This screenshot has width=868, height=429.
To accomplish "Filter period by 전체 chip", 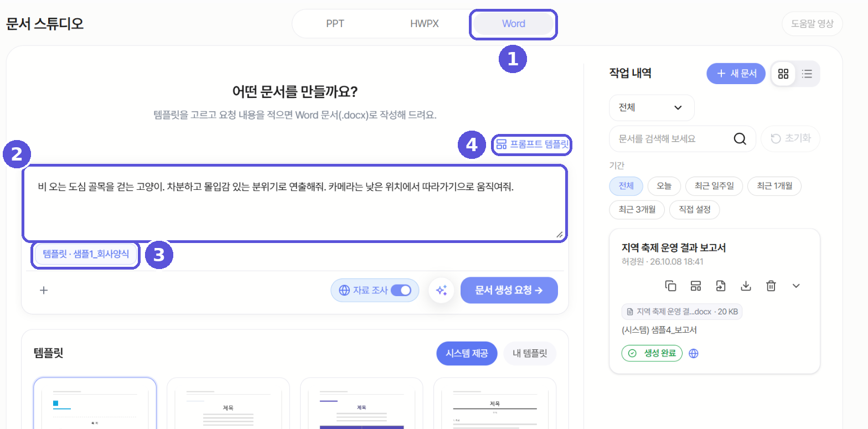I will 626,186.
